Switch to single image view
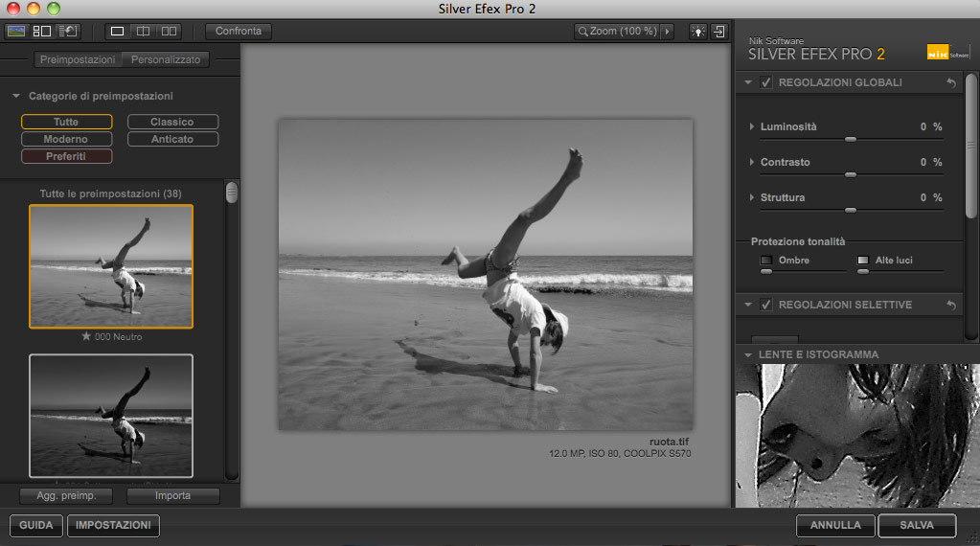Image resolution: width=980 pixels, height=546 pixels. [x=118, y=32]
